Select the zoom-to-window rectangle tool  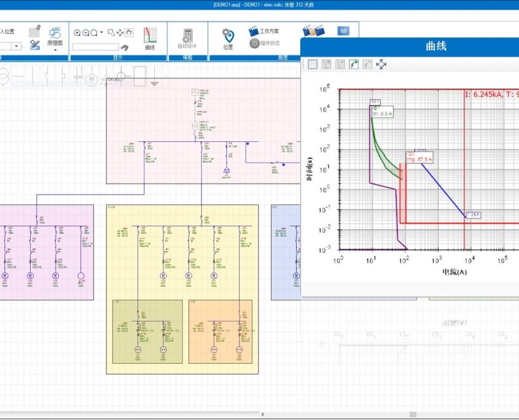pos(112,33)
